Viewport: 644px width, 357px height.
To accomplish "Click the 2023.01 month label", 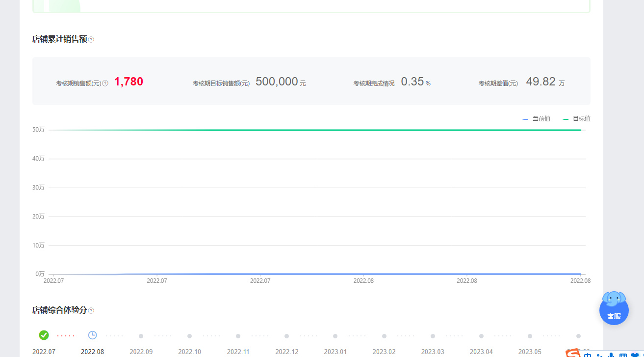I will click(335, 352).
